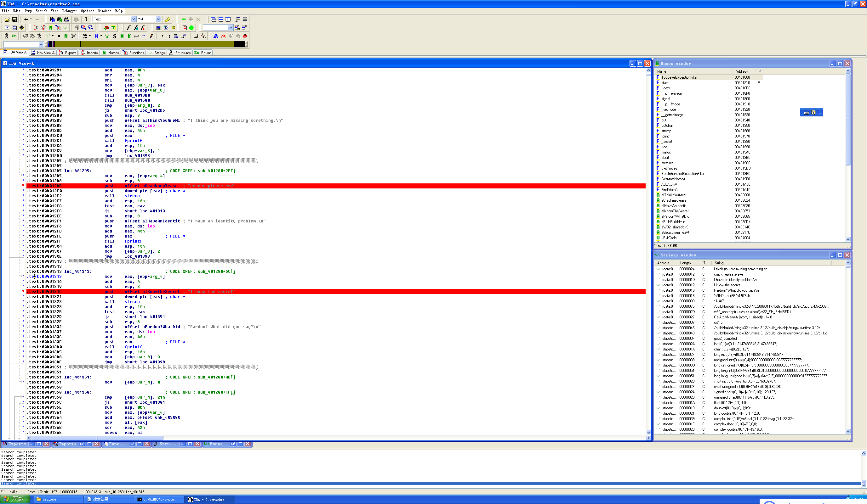The width and height of the screenshot is (867, 504).
Task: Click the Save database floppy icon
Action: pos(14,20)
